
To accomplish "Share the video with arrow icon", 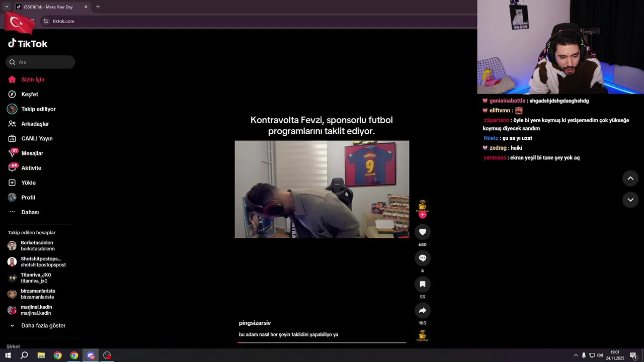I will (x=423, y=310).
